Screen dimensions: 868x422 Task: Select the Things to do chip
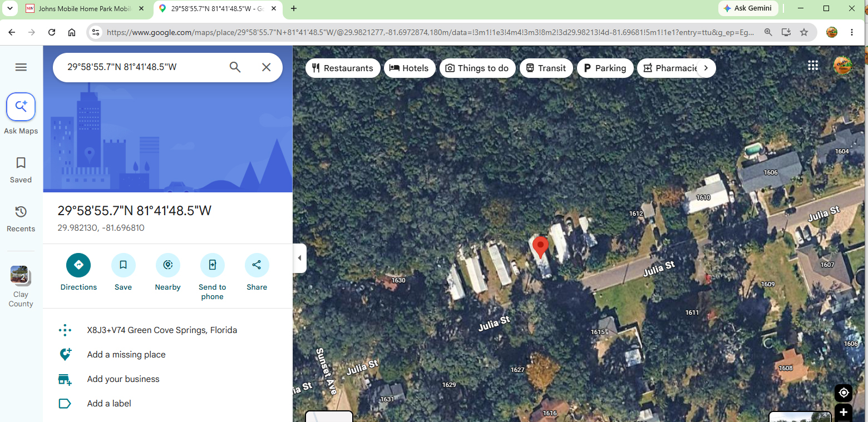477,68
